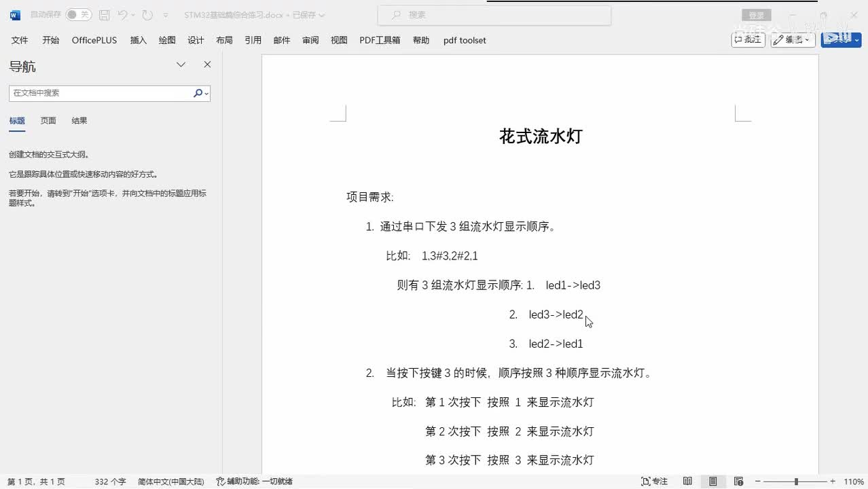
Task: Click the 110% zoom level
Action: [x=854, y=482]
